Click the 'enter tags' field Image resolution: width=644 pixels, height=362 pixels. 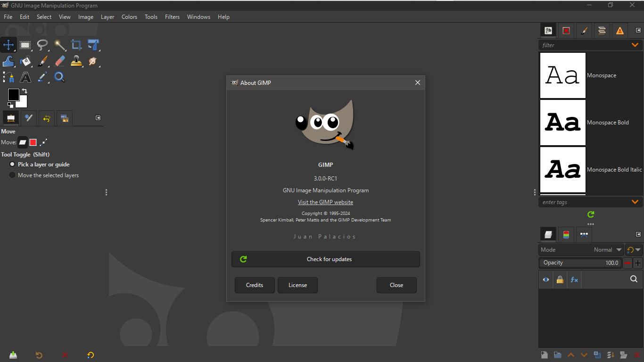(585, 202)
